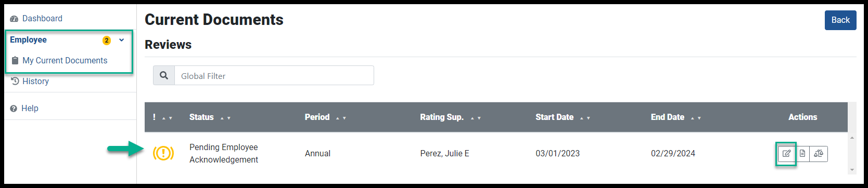
Task: Click the yellow pending alert icon
Action: click(163, 153)
